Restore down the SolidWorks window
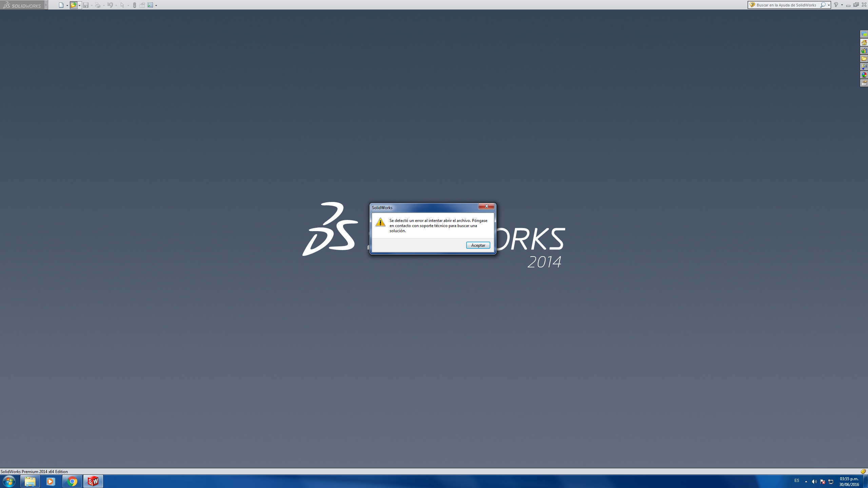This screenshot has width=868, height=488. [856, 5]
